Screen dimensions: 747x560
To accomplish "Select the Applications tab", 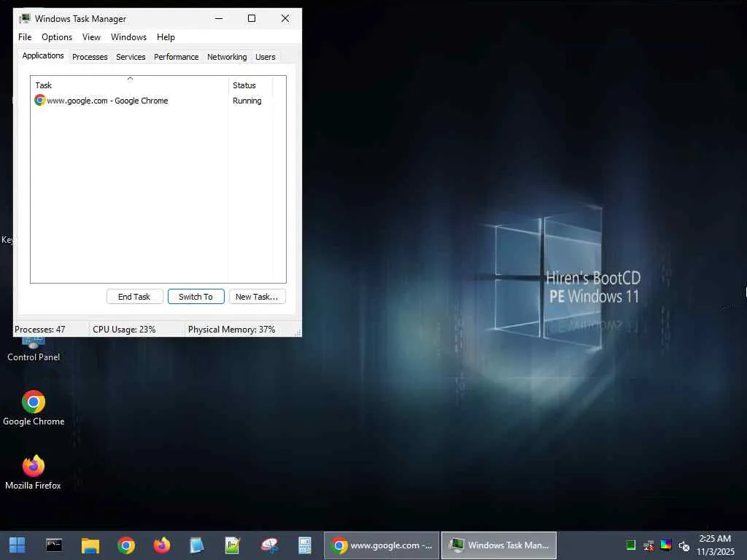I will pos(43,55).
